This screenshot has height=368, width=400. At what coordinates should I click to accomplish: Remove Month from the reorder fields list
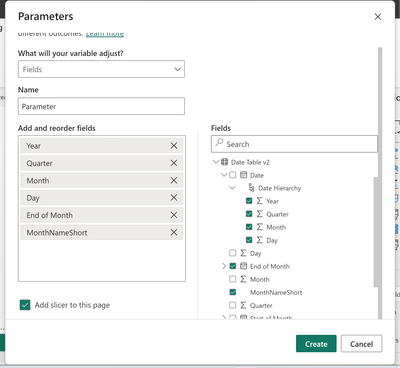coord(174,180)
